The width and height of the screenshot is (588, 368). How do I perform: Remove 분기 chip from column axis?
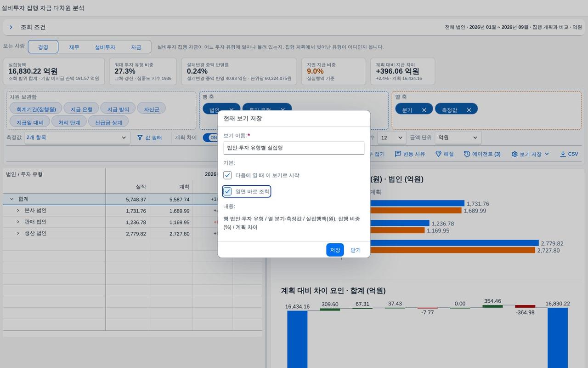click(x=424, y=110)
